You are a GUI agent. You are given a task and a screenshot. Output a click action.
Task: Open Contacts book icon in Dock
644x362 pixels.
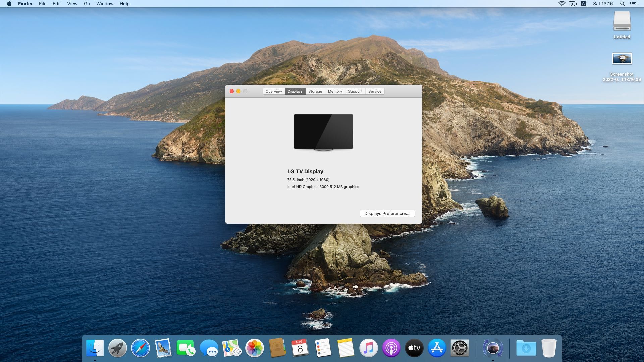(x=277, y=348)
